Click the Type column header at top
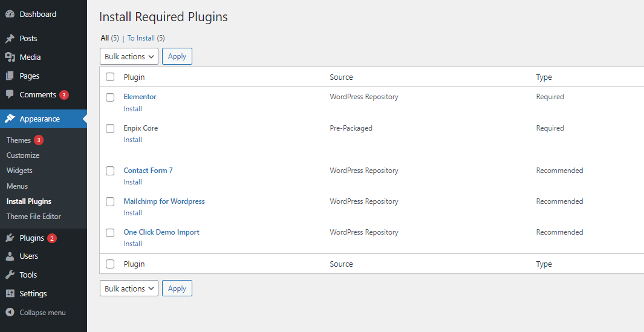This screenshot has width=644, height=332. [544, 77]
